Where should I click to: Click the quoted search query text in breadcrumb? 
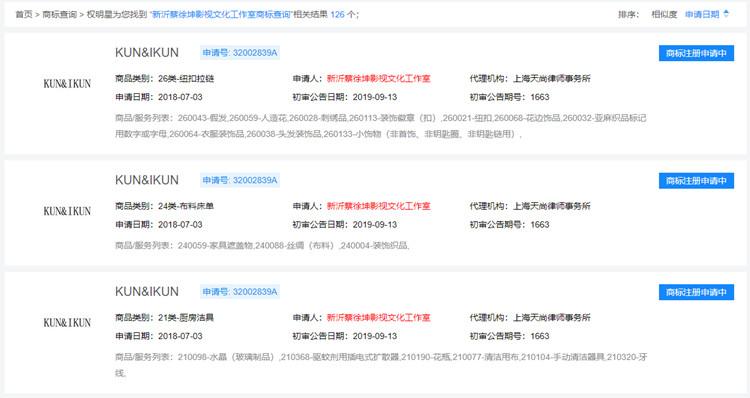point(221,14)
